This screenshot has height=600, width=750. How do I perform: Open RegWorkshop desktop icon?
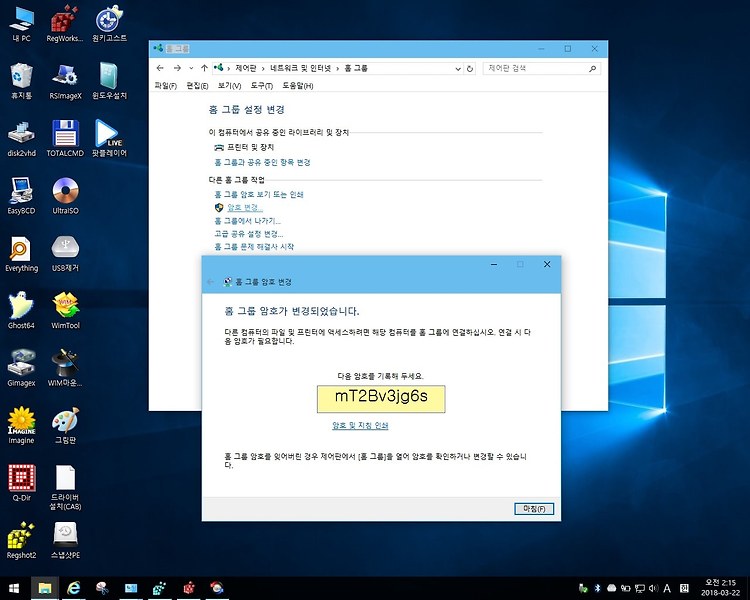click(x=65, y=24)
